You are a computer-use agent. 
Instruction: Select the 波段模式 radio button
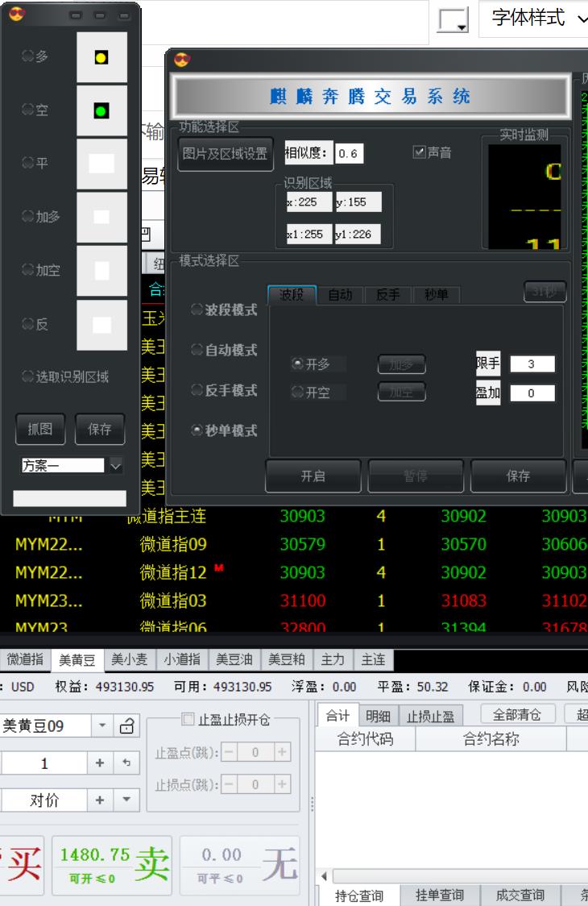(x=197, y=310)
